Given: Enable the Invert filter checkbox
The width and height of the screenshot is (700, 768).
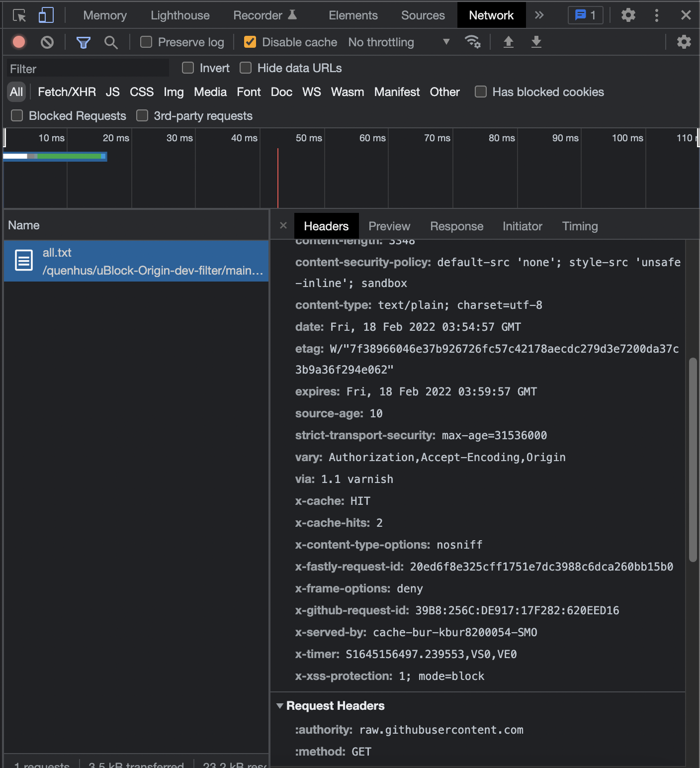Looking at the screenshot, I should [x=188, y=68].
